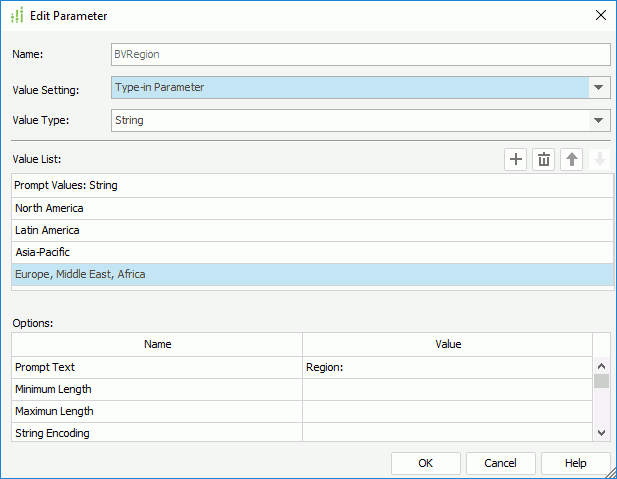Click the move value down arrow
This screenshot has width=617, height=479.
point(599,160)
